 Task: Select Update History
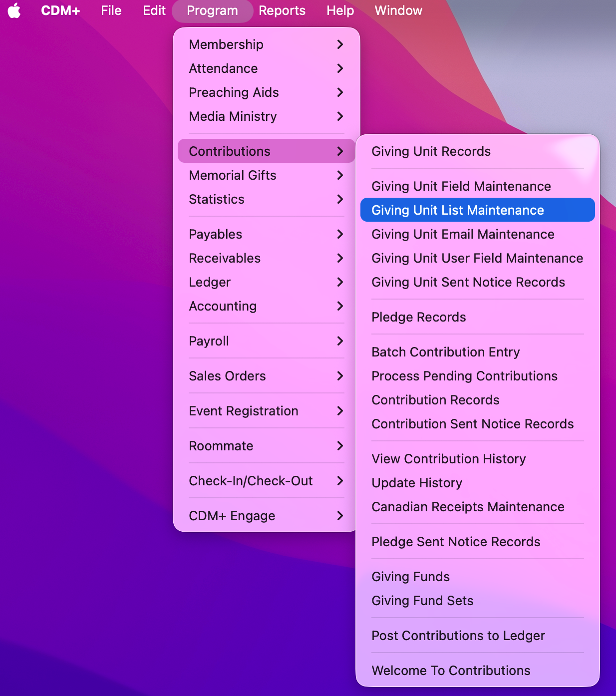[478, 483]
